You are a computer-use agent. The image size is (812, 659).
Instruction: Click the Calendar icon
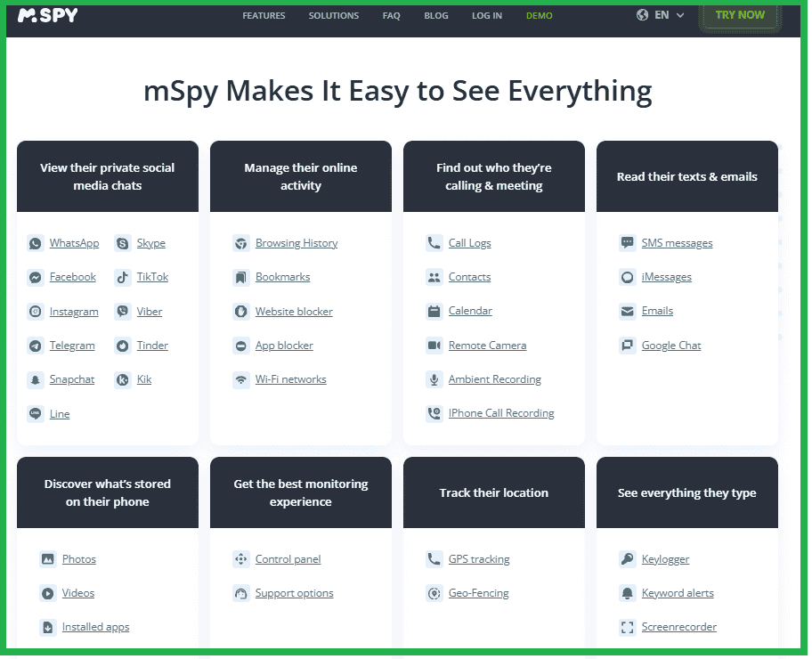[434, 311]
